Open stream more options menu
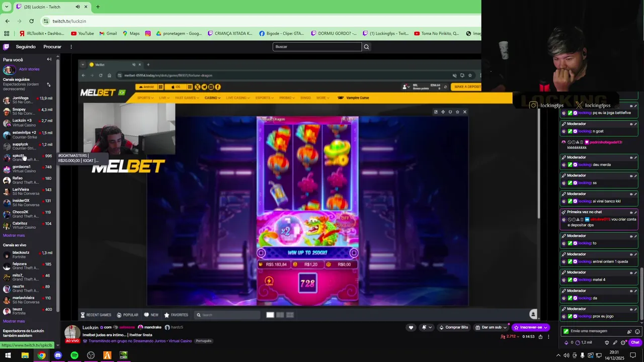The width and height of the screenshot is (644, 362). 548,337
